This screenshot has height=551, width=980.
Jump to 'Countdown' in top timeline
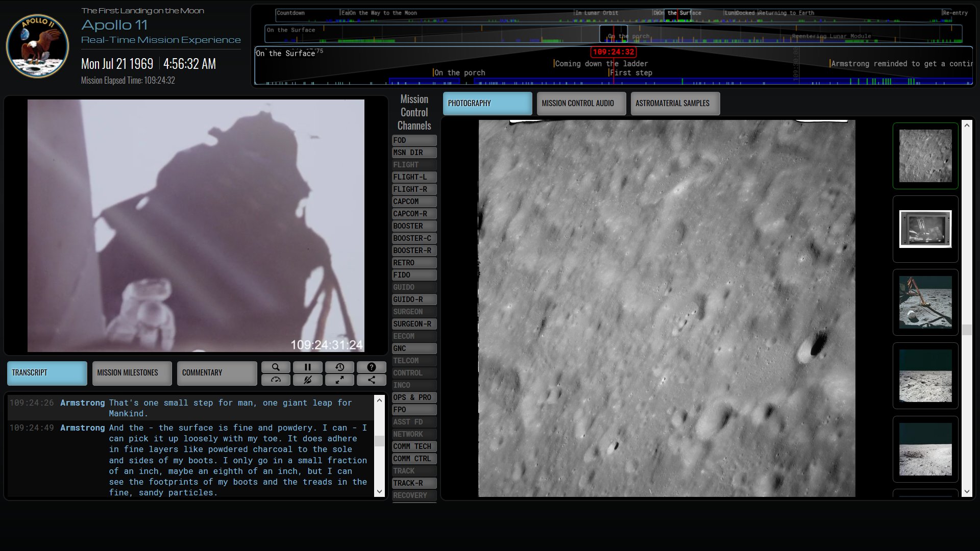coord(290,13)
